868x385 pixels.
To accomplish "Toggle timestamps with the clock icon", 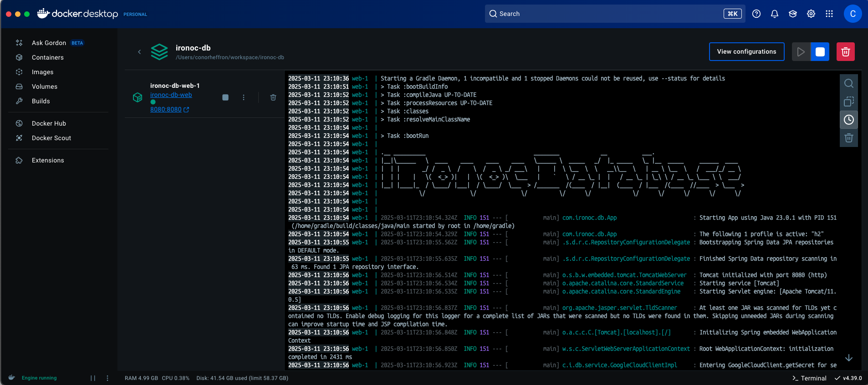I will [848, 120].
